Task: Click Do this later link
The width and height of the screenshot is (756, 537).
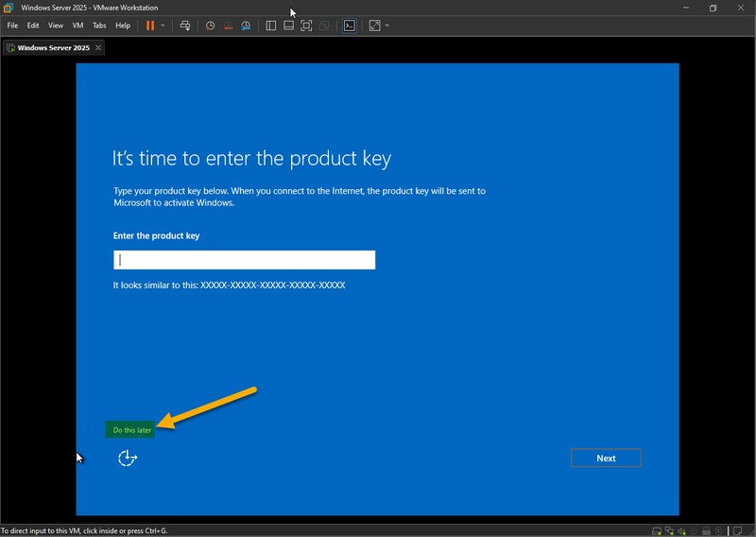Action: coord(131,430)
